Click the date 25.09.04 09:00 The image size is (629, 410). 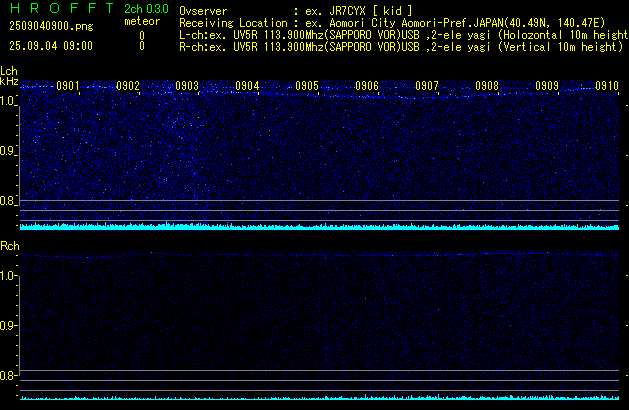pos(51,46)
